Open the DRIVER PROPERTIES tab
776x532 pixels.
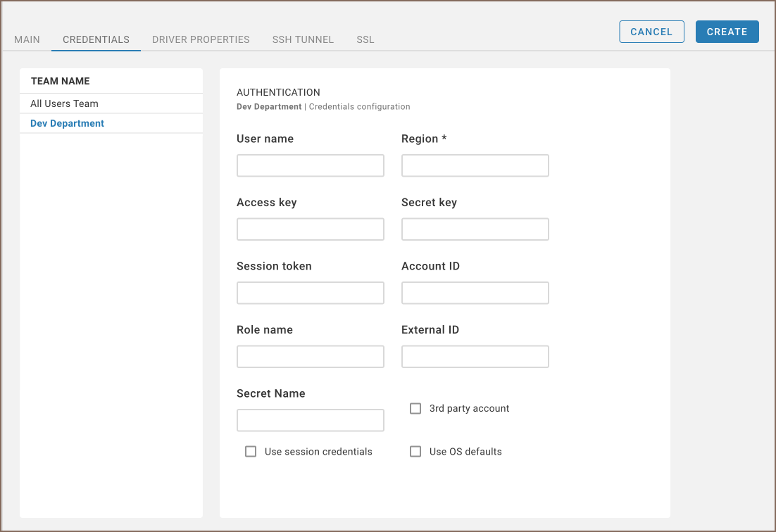pos(201,39)
